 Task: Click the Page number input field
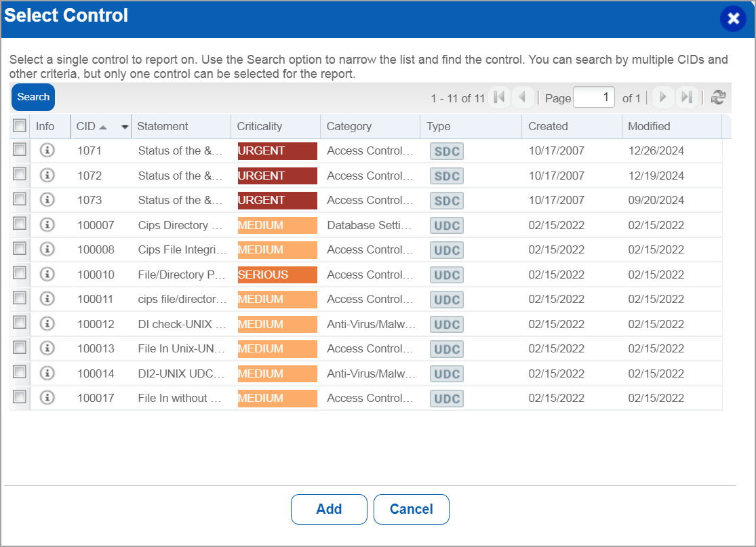pyautogui.click(x=593, y=97)
